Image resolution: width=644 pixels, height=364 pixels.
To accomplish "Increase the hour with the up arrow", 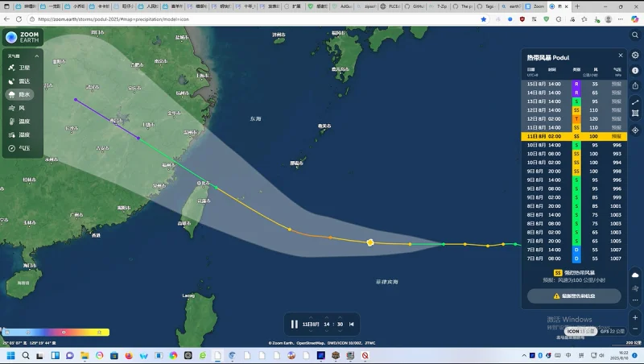I will 327,316.
